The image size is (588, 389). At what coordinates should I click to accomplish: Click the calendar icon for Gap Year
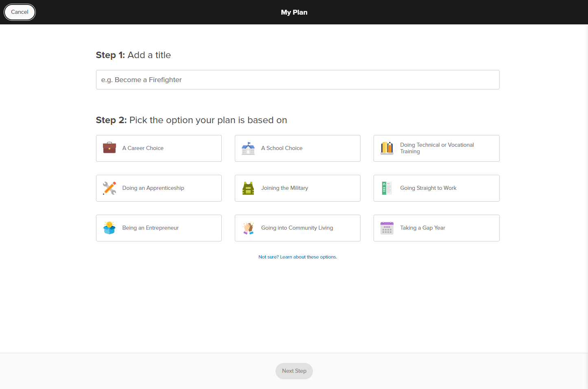387,228
